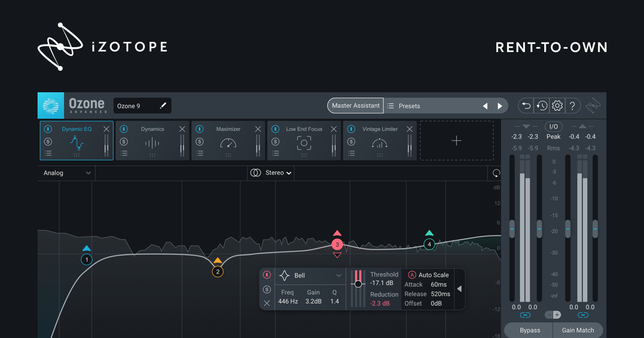
Task: Enable Auto Scale A toggle
Action: [412, 275]
